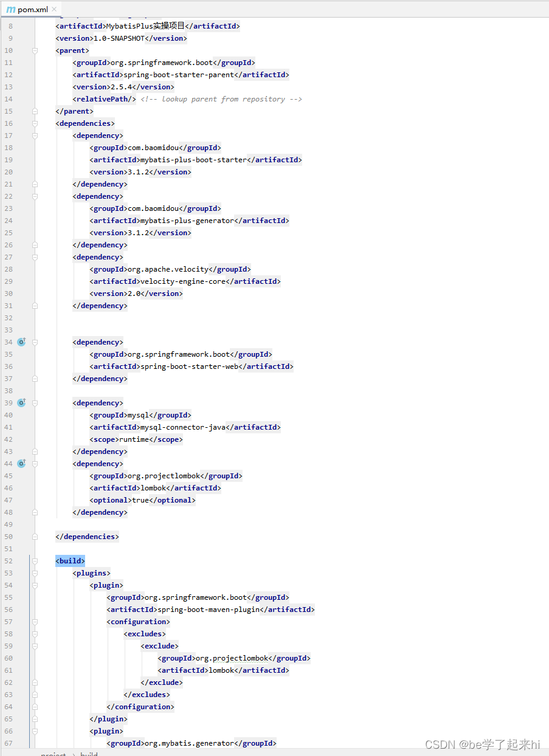Image resolution: width=549 pixels, height=756 pixels.
Task: Click the 'lookup parent from repository' comment
Action: 221,99
